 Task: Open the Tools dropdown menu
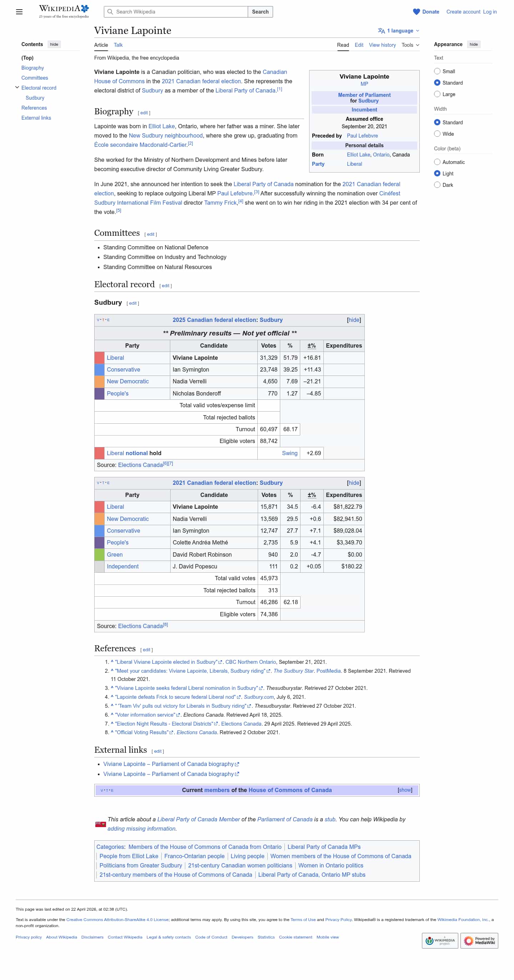point(410,45)
